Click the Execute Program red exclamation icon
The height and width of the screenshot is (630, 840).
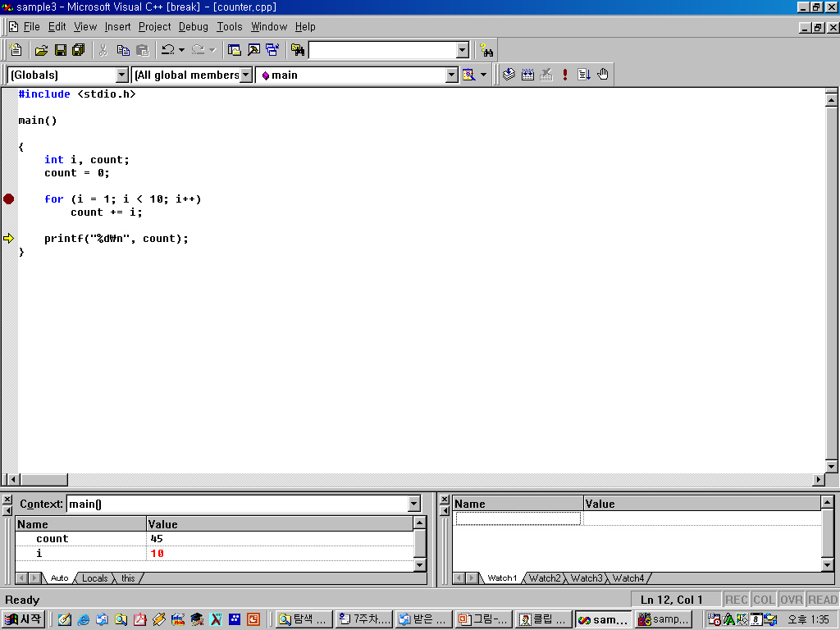point(565,75)
